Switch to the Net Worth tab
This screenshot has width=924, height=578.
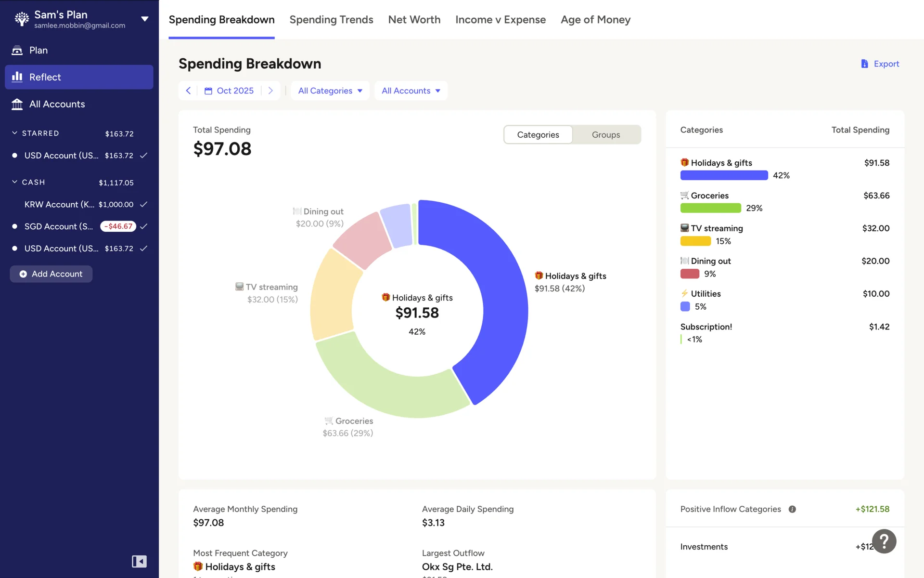pyautogui.click(x=414, y=20)
